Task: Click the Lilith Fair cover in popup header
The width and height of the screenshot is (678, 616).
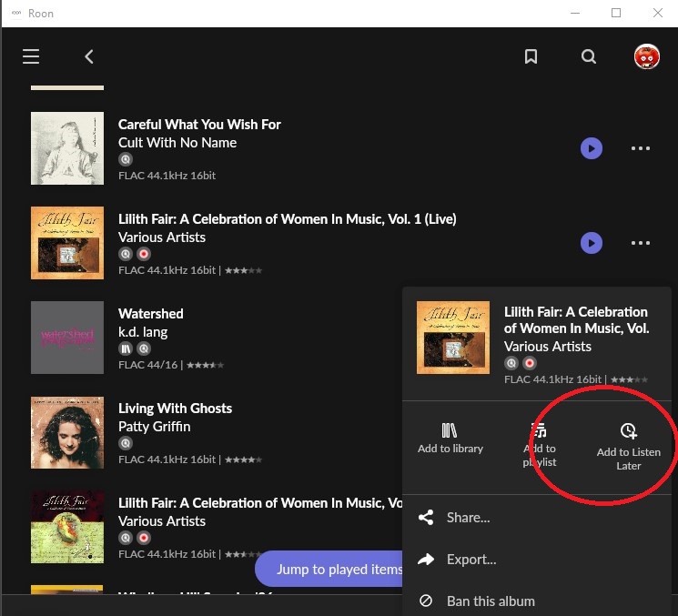Action: coord(453,338)
